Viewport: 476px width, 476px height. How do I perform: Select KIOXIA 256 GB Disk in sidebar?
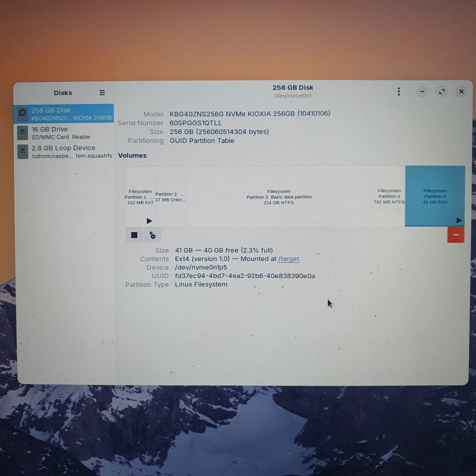[x=71, y=114]
